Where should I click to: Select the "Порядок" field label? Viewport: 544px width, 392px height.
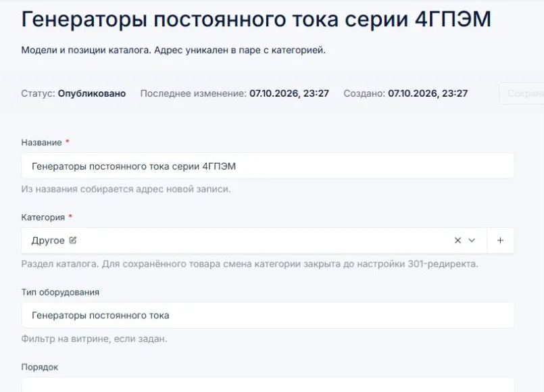40,367
